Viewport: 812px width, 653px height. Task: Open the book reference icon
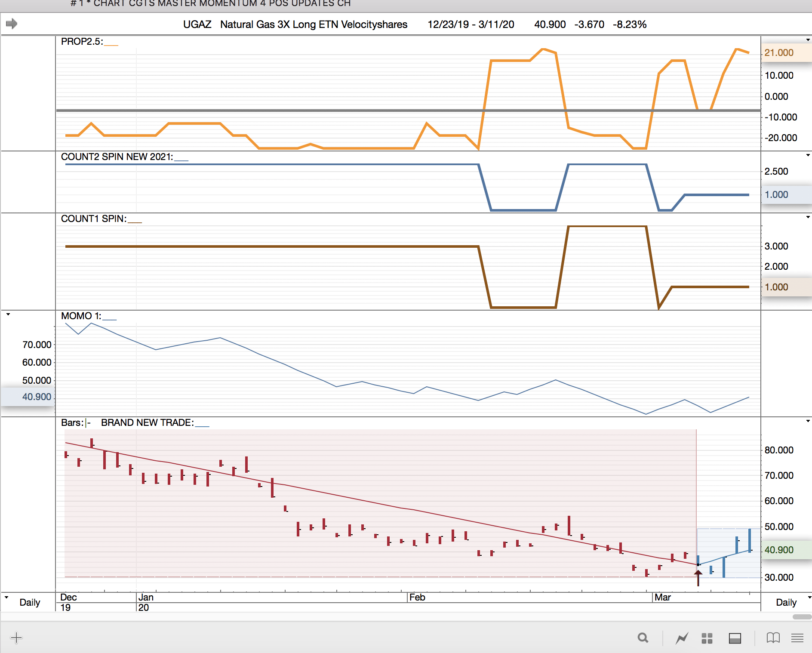[x=773, y=638]
